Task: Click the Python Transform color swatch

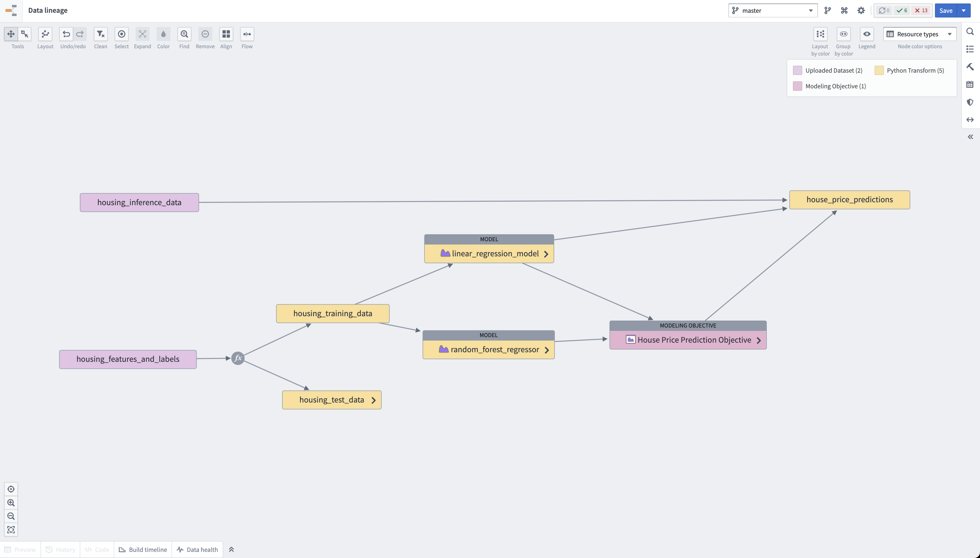Action: point(879,70)
